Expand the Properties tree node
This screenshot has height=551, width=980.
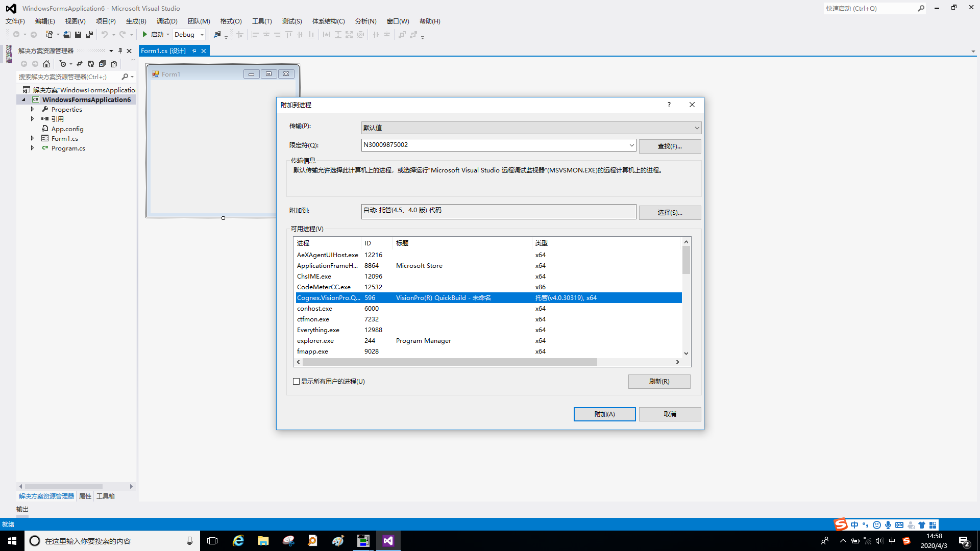point(32,109)
